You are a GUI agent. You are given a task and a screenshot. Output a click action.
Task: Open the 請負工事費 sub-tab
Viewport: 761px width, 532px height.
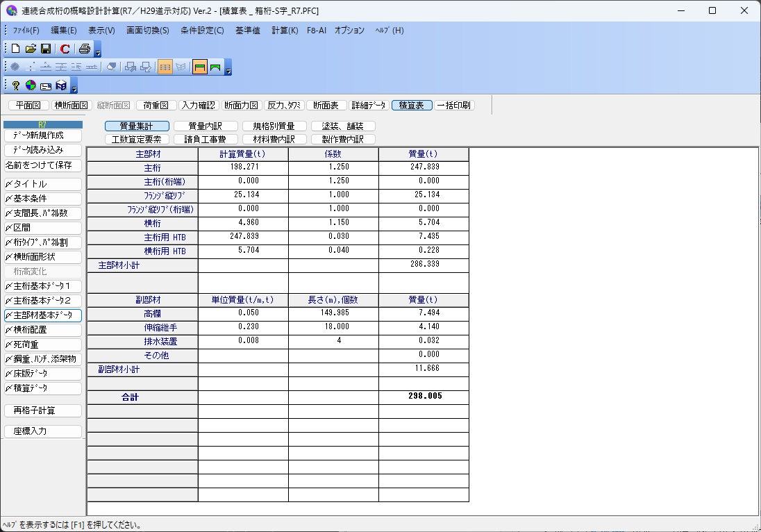pyautogui.click(x=206, y=140)
